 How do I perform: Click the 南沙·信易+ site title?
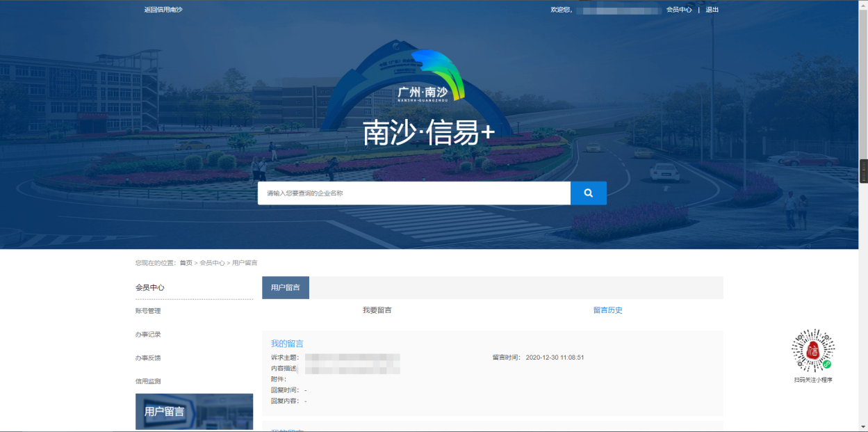(x=429, y=134)
